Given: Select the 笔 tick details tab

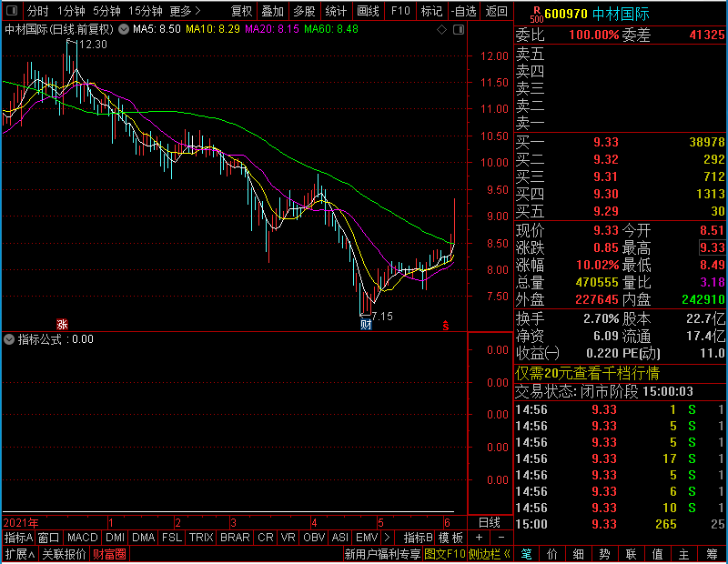Looking at the screenshot, I should coord(527,554).
